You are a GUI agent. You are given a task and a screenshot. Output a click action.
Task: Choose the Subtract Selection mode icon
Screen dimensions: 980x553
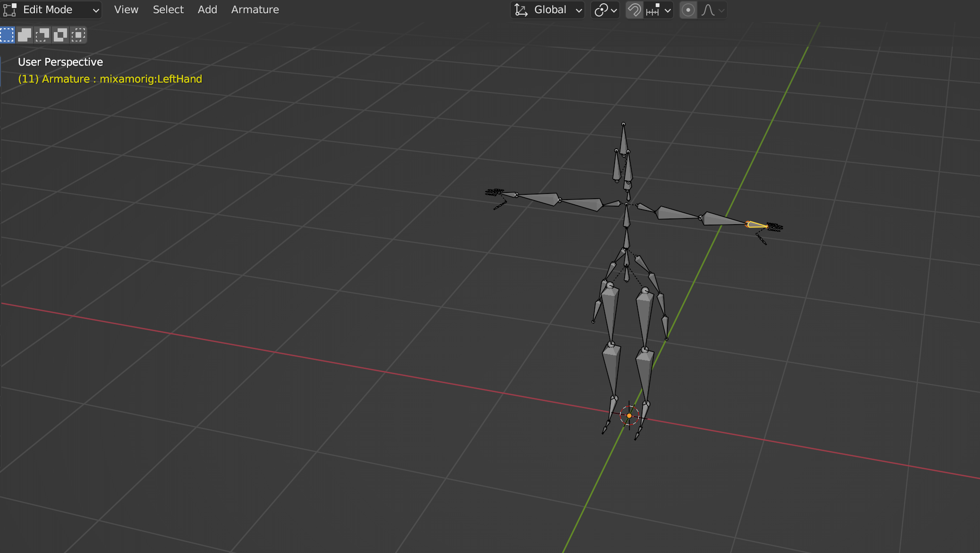coord(42,35)
